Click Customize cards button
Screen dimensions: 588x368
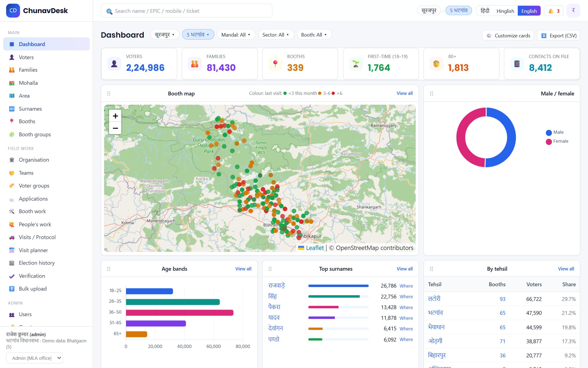(508, 35)
